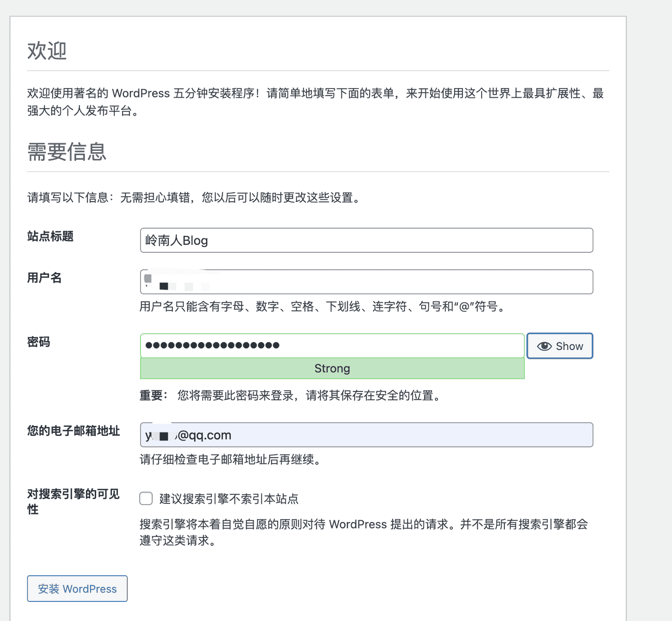Focus the 用户名 username field

click(x=366, y=281)
